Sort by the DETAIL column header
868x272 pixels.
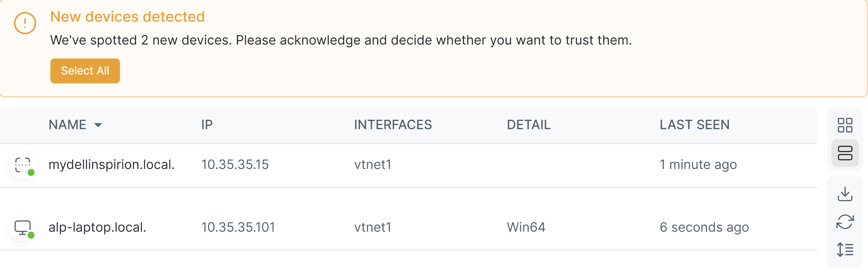click(529, 125)
